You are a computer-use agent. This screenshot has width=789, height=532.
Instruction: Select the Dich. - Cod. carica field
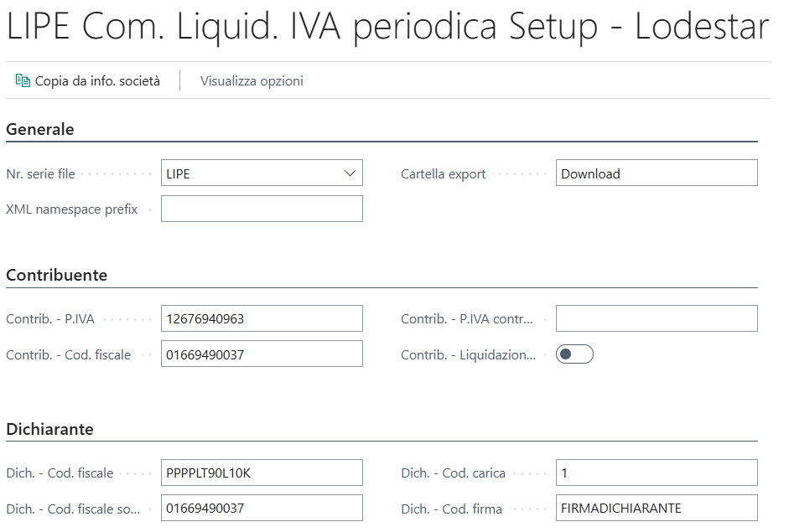[x=656, y=472]
